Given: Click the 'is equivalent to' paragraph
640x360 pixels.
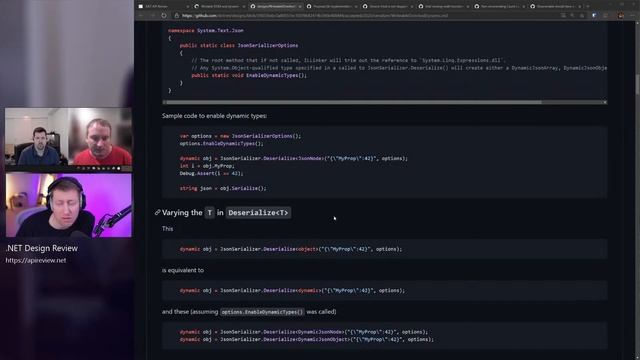Looking at the screenshot, I should 183,270.
